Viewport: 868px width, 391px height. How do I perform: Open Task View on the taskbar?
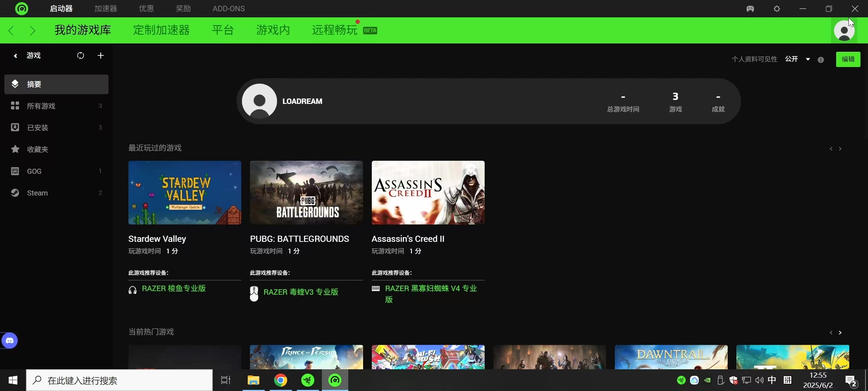click(x=226, y=380)
